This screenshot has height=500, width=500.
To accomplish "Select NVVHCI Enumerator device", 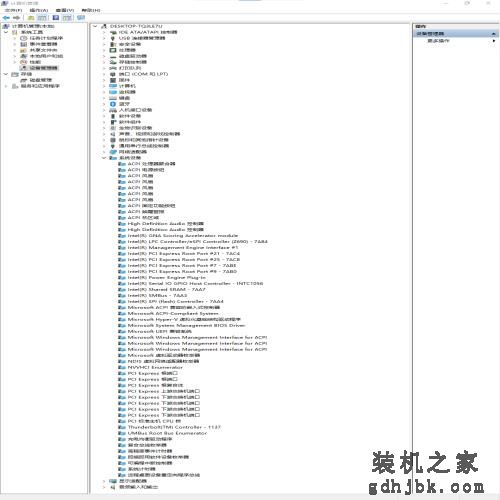I will click(155, 367).
